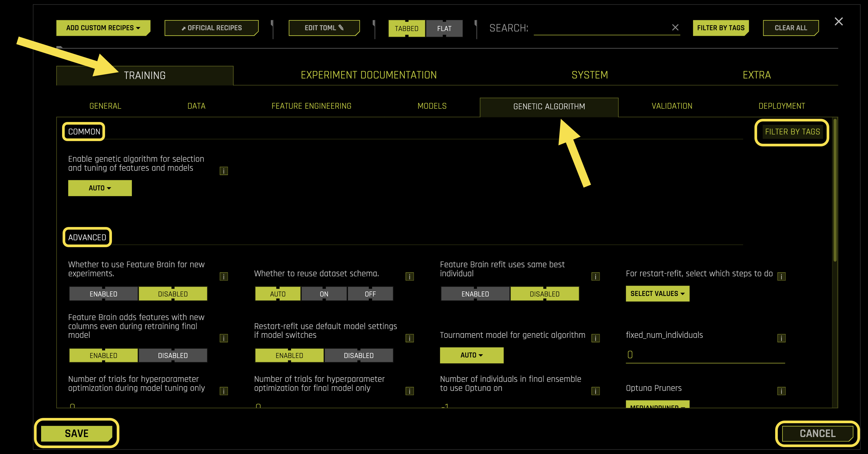Open the AUTO dropdown under genetic algorithm
The height and width of the screenshot is (454, 868).
99,188
